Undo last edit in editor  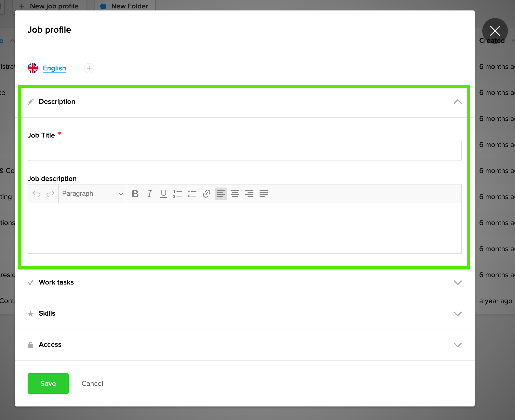click(x=36, y=194)
